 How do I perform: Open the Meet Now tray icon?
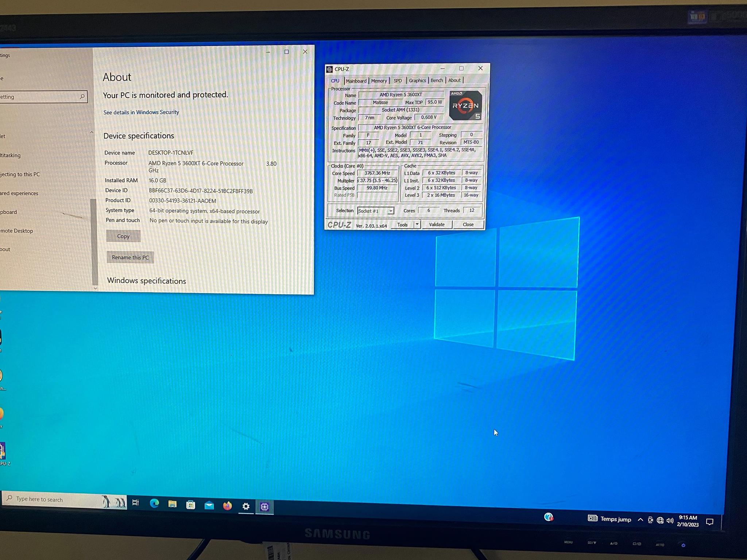click(650, 520)
